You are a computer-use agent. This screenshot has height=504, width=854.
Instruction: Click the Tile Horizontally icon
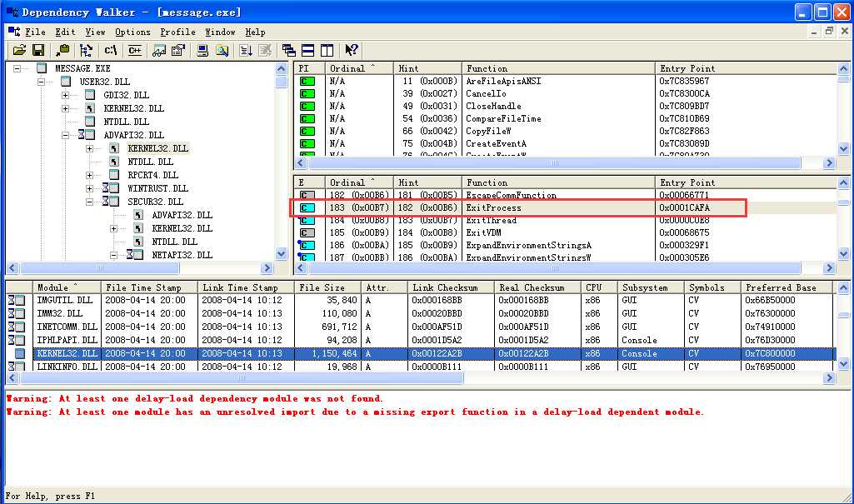click(307, 51)
